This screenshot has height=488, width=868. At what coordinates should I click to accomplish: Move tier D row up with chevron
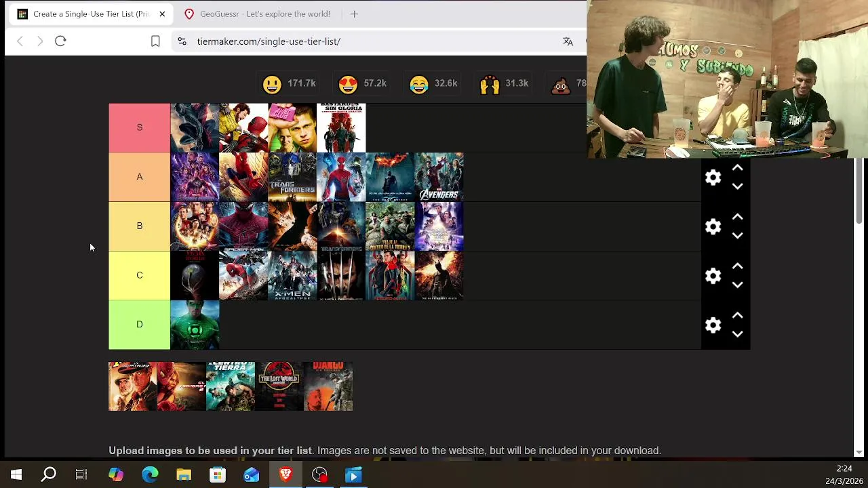(x=738, y=317)
